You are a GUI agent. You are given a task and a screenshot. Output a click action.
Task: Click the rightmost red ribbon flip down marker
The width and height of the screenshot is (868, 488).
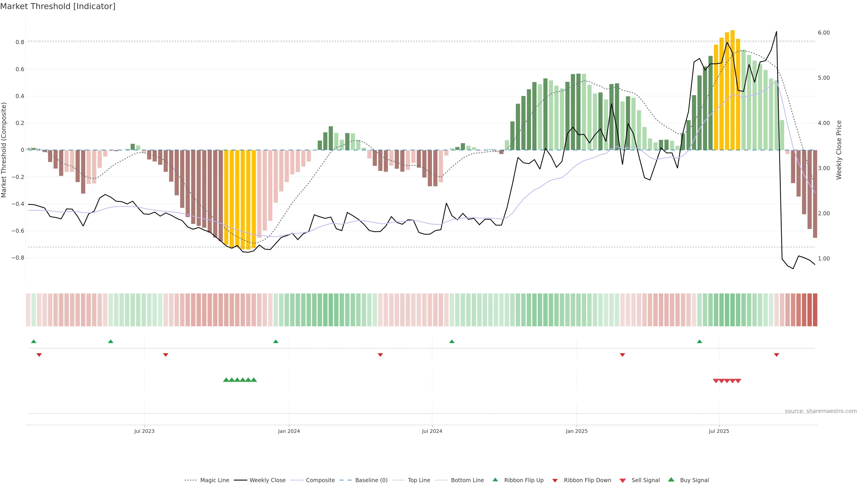(776, 355)
